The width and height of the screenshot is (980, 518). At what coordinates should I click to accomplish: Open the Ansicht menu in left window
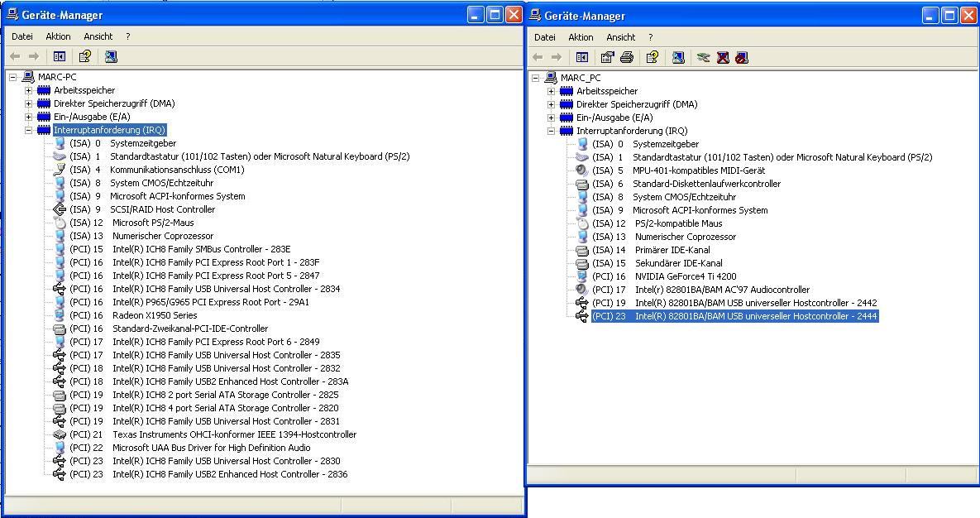point(98,36)
